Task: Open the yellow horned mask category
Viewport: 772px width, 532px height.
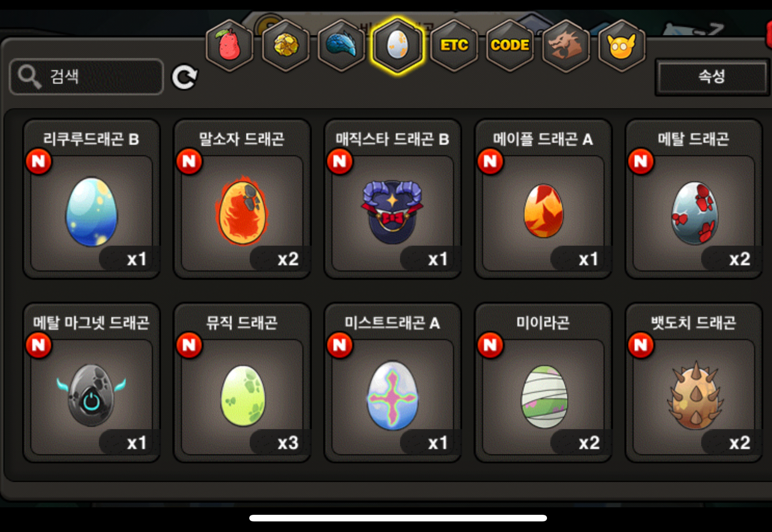Action: pyautogui.click(x=622, y=45)
